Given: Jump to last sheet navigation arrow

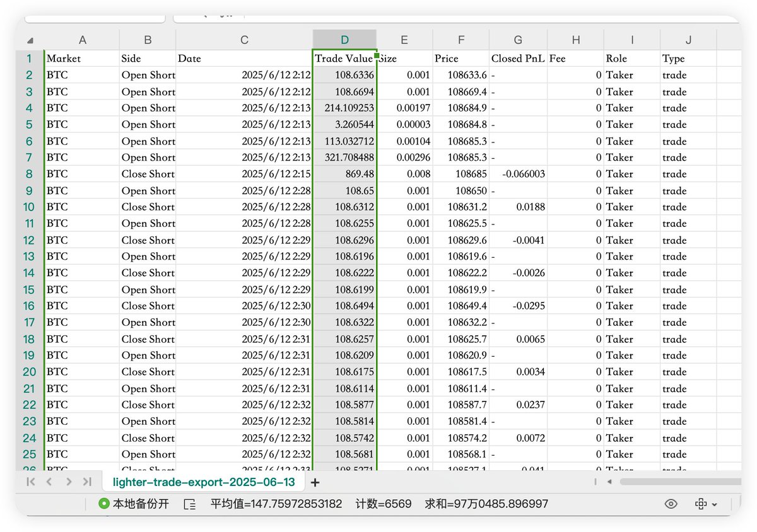Looking at the screenshot, I should point(86,482).
